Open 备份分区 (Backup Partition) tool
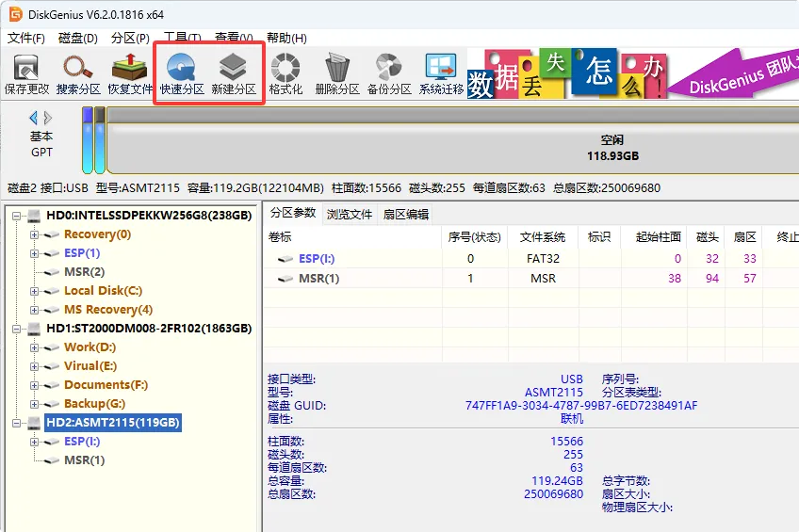The width and height of the screenshot is (799, 532). click(x=389, y=74)
